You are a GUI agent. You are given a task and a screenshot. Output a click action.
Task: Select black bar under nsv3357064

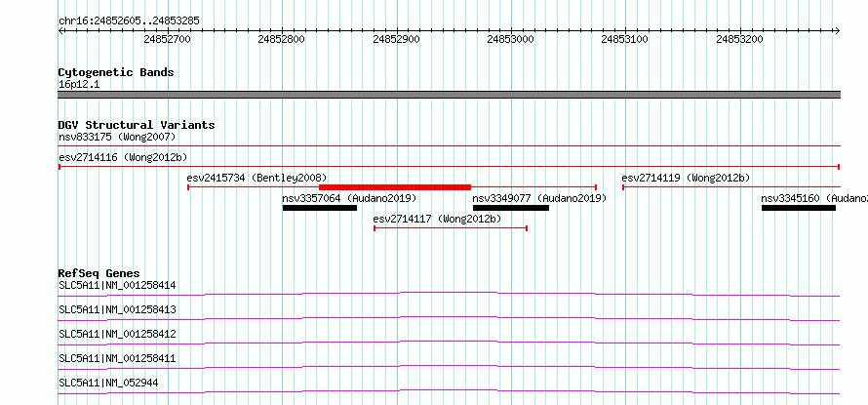tap(320, 208)
